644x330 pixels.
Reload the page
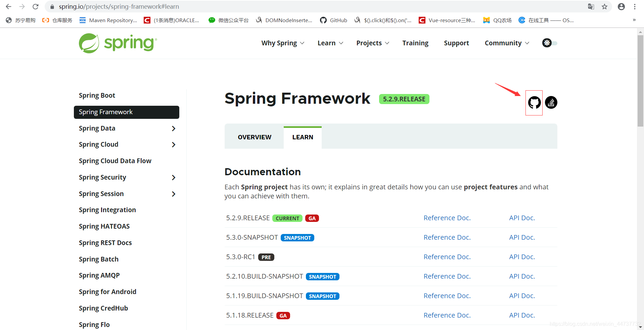pyautogui.click(x=36, y=6)
